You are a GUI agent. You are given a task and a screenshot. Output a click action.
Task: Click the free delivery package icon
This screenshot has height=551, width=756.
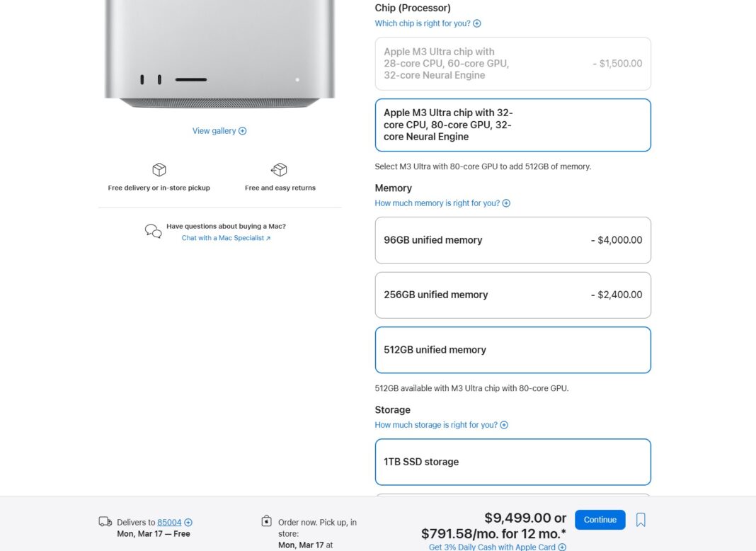pyautogui.click(x=159, y=170)
